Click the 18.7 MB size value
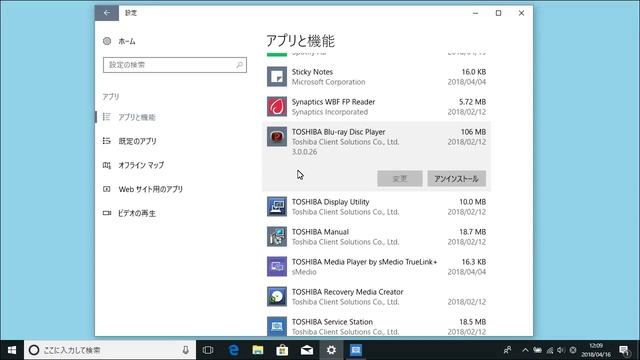 click(472, 232)
